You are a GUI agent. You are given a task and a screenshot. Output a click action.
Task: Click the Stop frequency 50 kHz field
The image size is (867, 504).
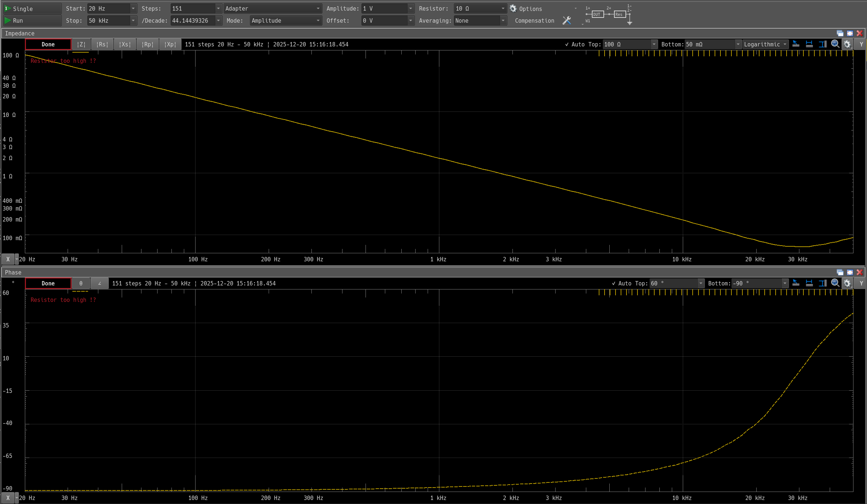[x=109, y=20]
